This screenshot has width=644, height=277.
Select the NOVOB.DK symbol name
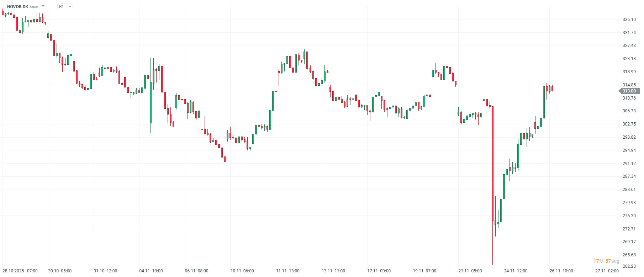coord(17,6)
